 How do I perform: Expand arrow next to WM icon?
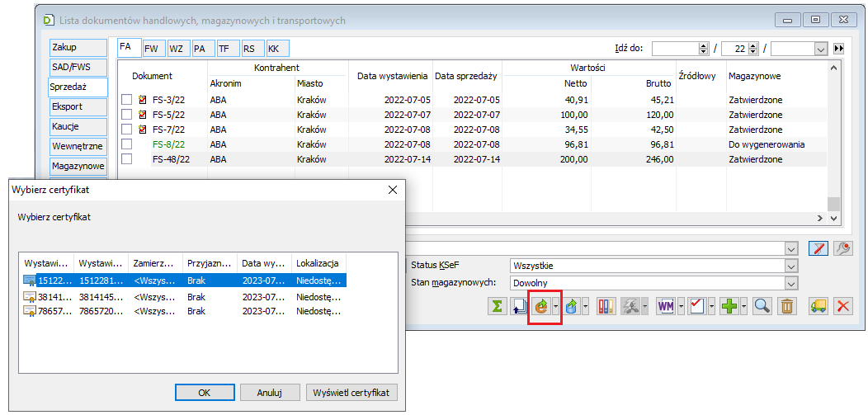pyautogui.click(x=681, y=306)
